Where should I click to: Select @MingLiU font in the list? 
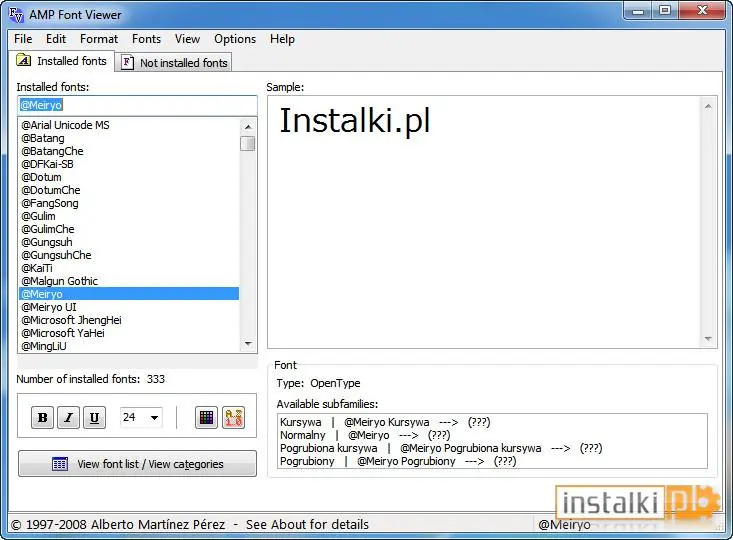(x=129, y=346)
